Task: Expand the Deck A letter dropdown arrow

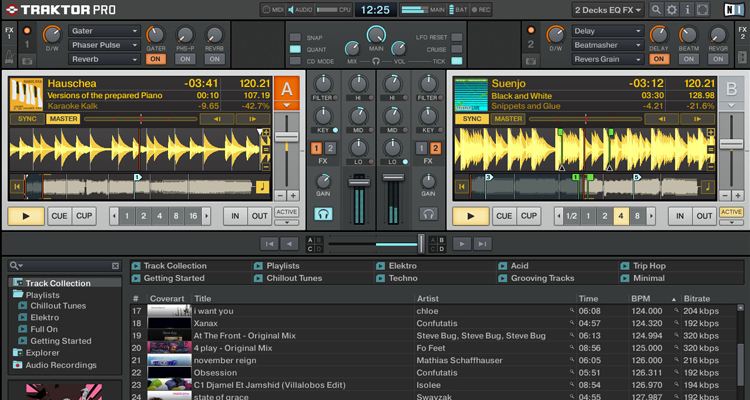Action: [287, 105]
